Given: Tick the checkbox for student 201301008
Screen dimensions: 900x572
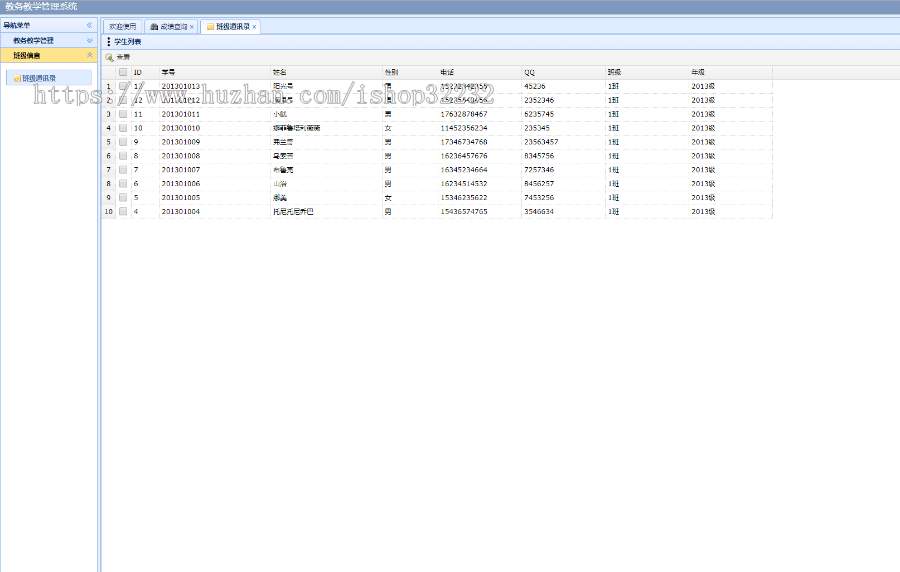Looking at the screenshot, I should (123, 156).
